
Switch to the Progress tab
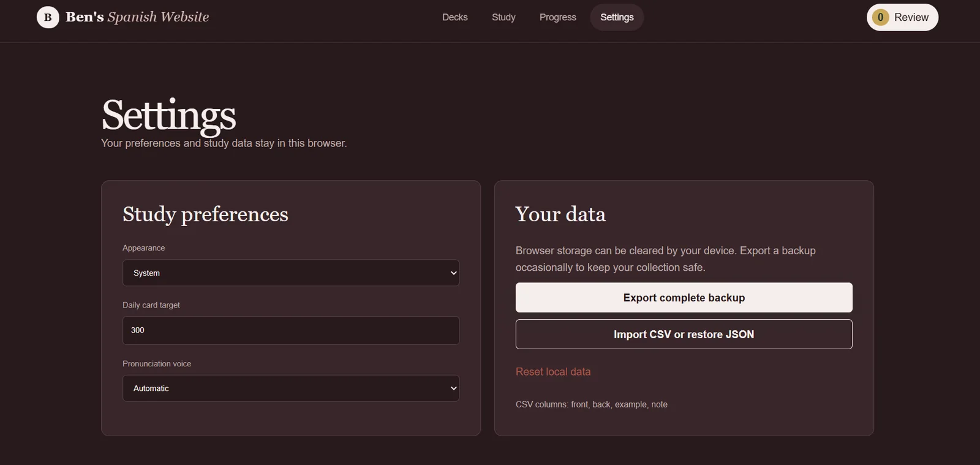557,17
